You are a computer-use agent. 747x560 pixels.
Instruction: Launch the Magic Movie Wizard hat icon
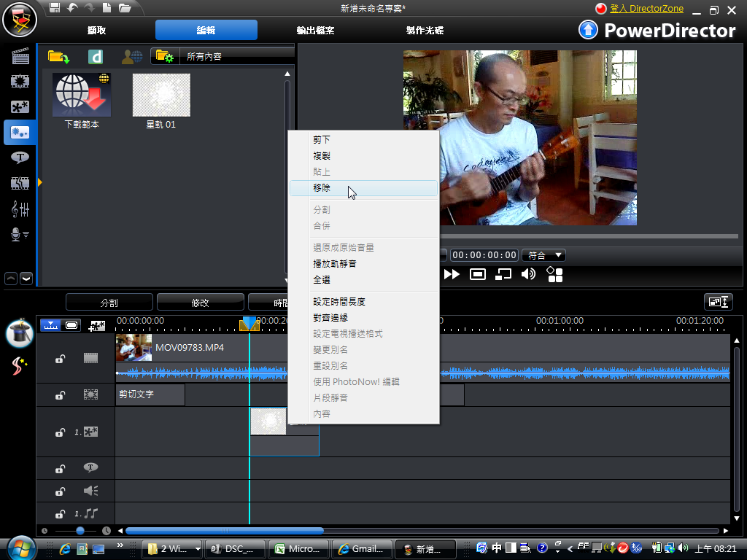20,333
